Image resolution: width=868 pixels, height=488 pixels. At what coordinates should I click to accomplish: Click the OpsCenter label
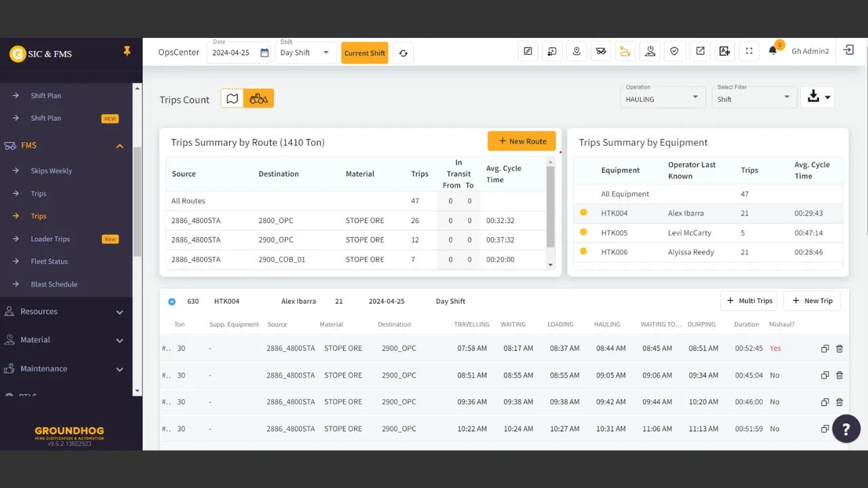pyautogui.click(x=179, y=52)
